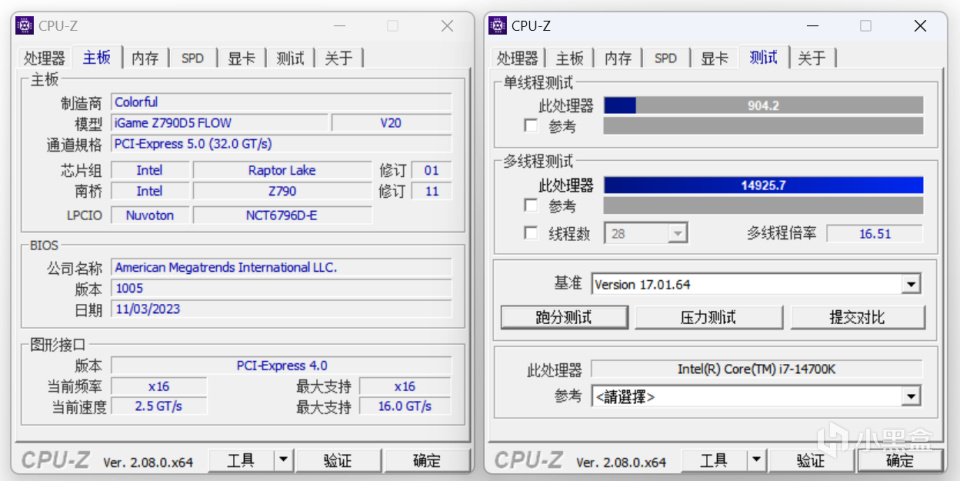Click single-thread score bar showing 904.2
The height and width of the screenshot is (481, 960).
tap(763, 105)
